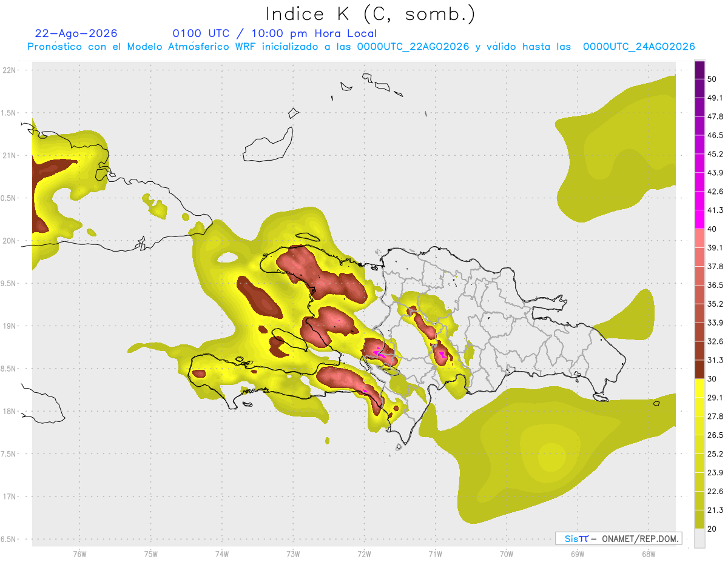Click the colorbar value '29.1'
Viewport: 728px width, 562px height.
click(715, 398)
